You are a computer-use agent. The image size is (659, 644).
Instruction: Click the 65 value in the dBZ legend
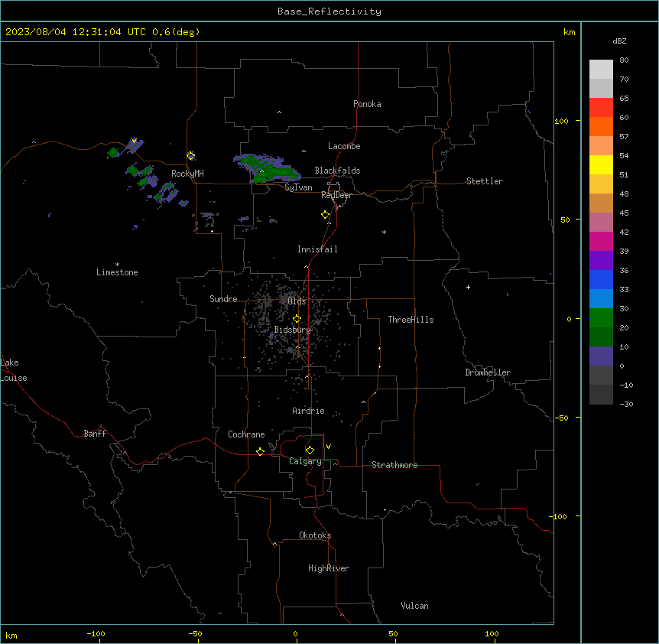pos(624,98)
